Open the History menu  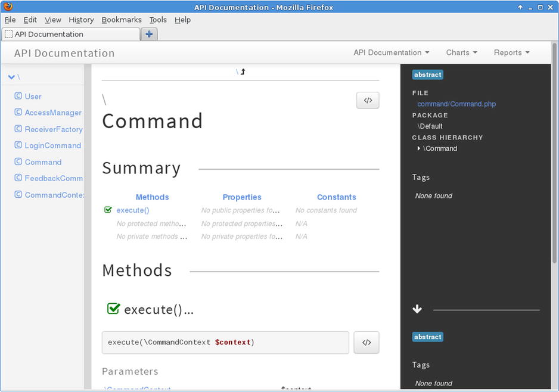click(81, 20)
